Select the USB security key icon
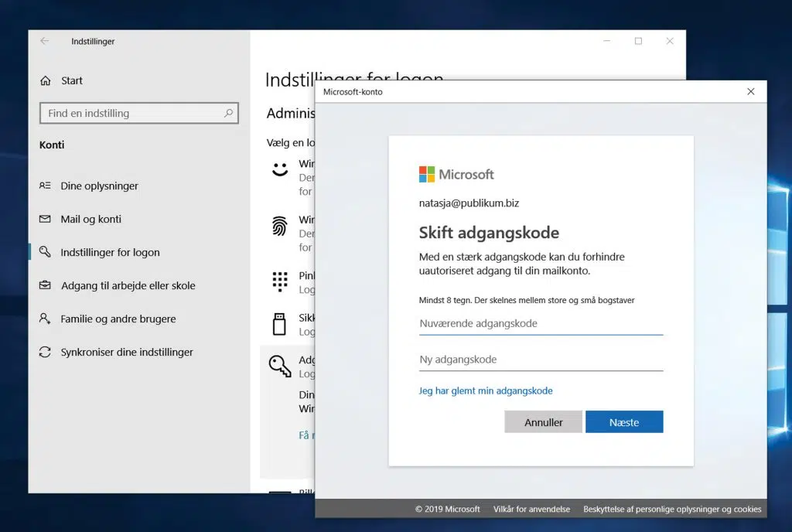792x532 pixels. [279, 324]
